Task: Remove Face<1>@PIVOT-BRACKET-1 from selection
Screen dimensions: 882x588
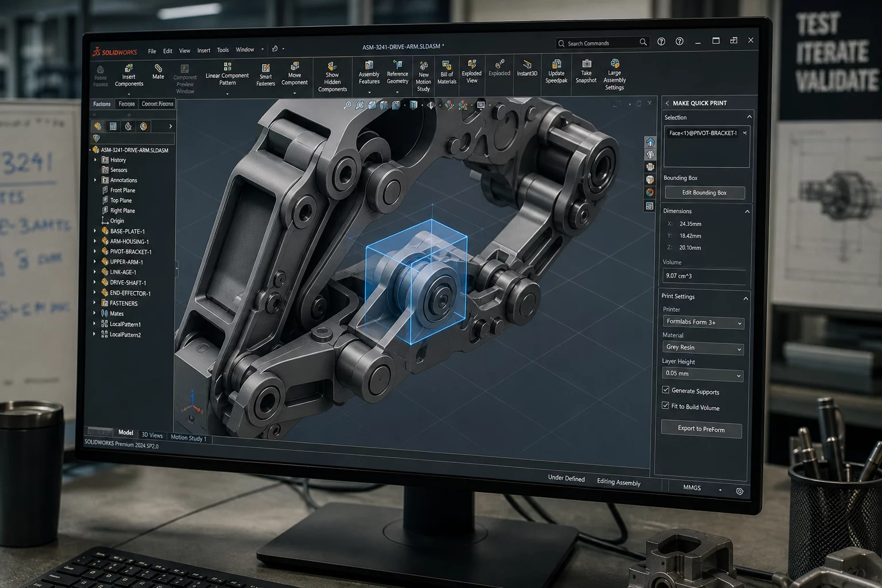Action: click(x=745, y=133)
